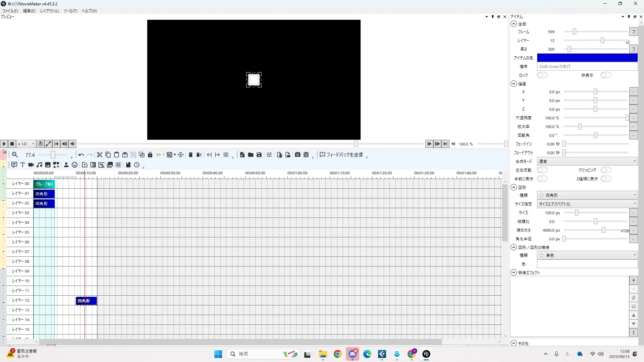The image size is (644, 362).
Task: Click the trash can delete icon
Action: click(191, 155)
